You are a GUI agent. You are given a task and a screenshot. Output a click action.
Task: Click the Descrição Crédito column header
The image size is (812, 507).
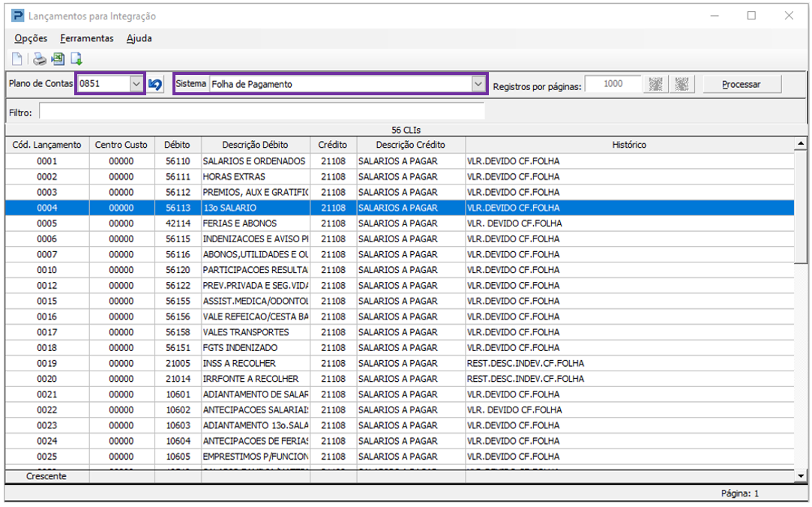411,145
